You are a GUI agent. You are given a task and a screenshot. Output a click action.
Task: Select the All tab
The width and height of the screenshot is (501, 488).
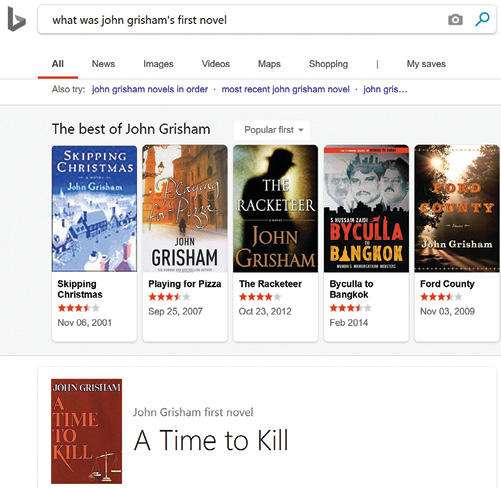click(58, 64)
